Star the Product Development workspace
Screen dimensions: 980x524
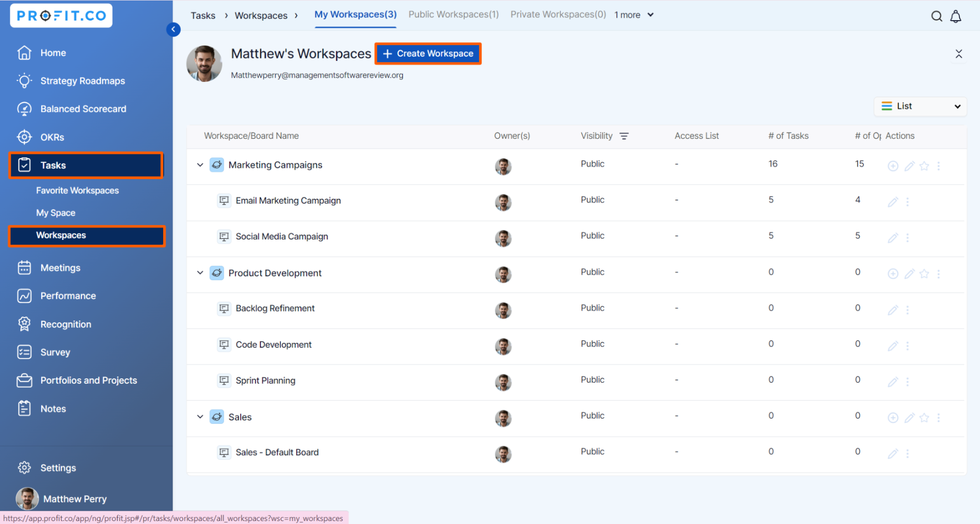coord(924,274)
